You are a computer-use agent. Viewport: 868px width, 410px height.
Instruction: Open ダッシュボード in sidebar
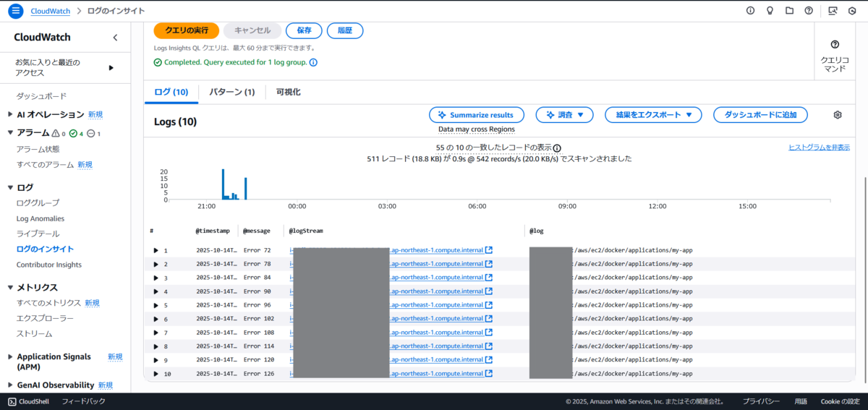(42, 96)
